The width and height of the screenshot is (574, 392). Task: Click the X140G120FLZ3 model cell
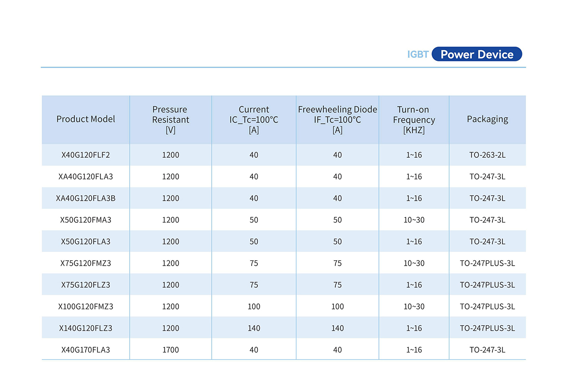coord(86,328)
